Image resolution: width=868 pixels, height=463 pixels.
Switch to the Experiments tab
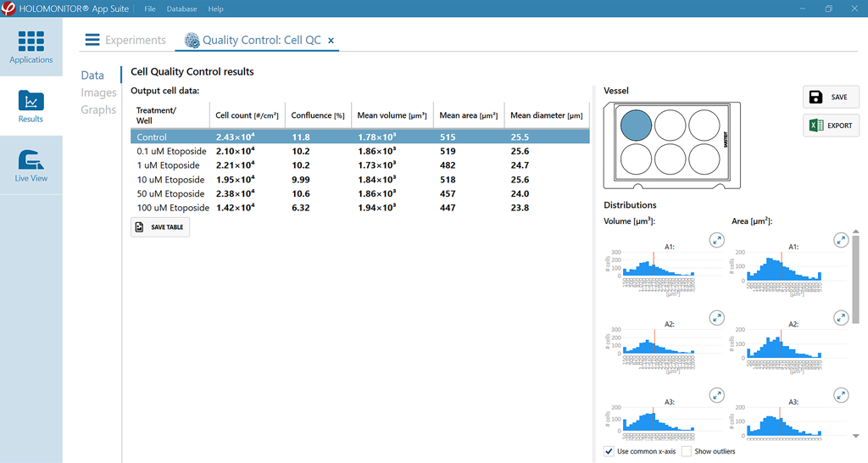(x=135, y=40)
